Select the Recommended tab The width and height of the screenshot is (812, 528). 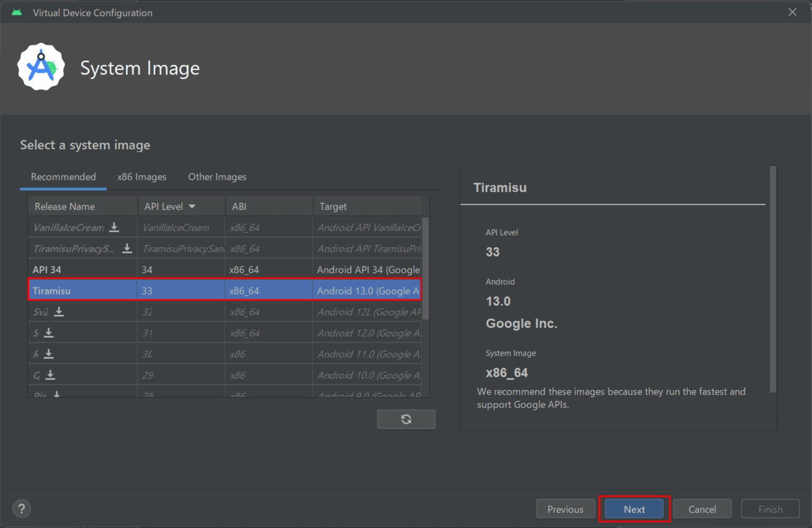click(63, 177)
